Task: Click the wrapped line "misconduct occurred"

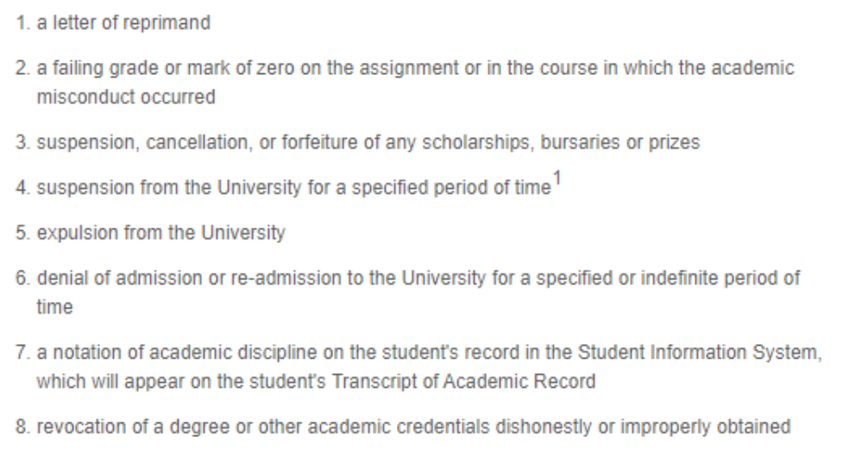Action: click(x=125, y=97)
